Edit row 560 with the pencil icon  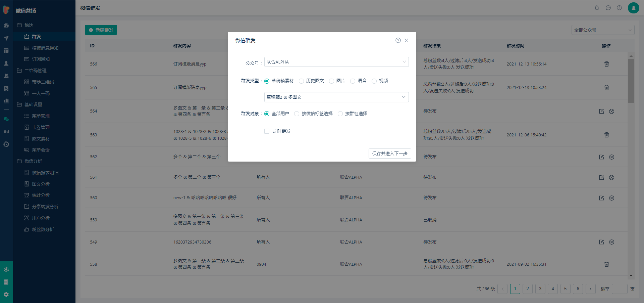tap(601, 198)
